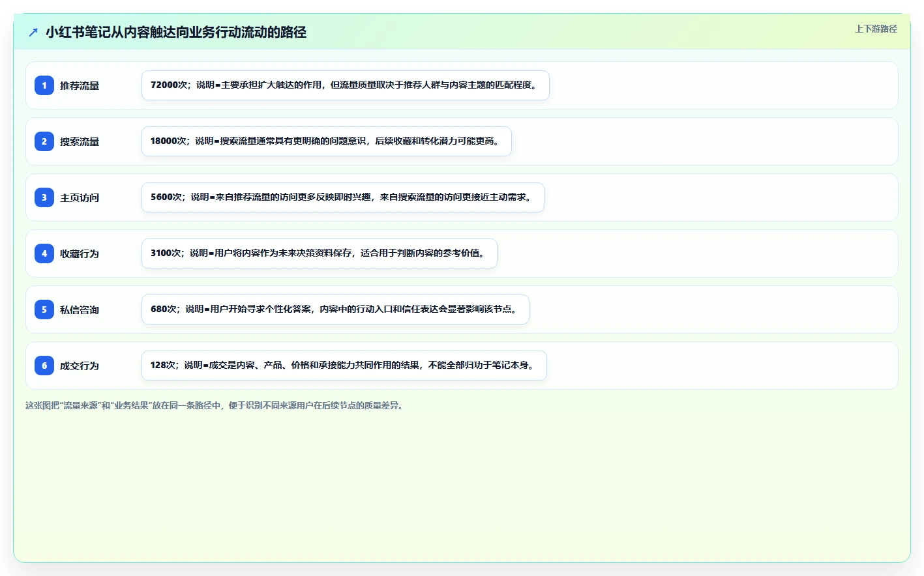
Task: Select the 收藏行为 step label
Action: pyautogui.click(x=80, y=253)
